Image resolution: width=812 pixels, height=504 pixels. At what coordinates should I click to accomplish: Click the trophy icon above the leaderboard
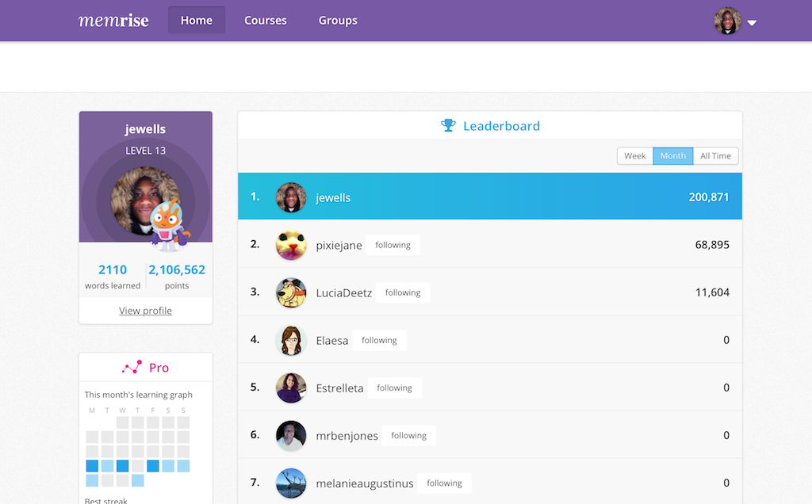pyautogui.click(x=448, y=125)
